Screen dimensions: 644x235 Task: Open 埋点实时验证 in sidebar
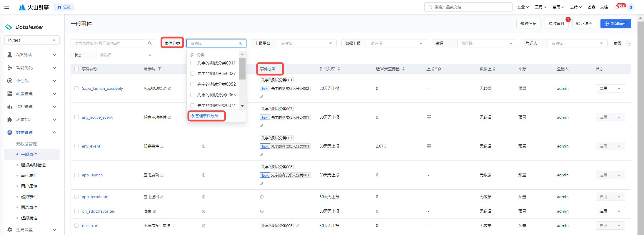[33, 165]
